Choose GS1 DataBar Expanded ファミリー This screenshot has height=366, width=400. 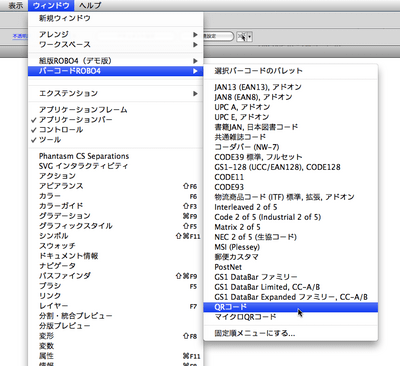click(x=291, y=297)
